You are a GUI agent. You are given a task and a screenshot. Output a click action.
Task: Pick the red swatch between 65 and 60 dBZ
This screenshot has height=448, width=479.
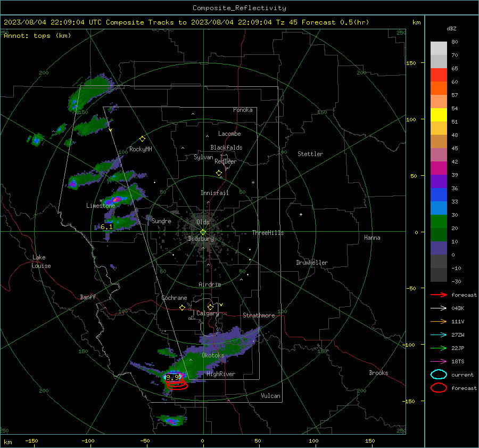(x=439, y=75)
